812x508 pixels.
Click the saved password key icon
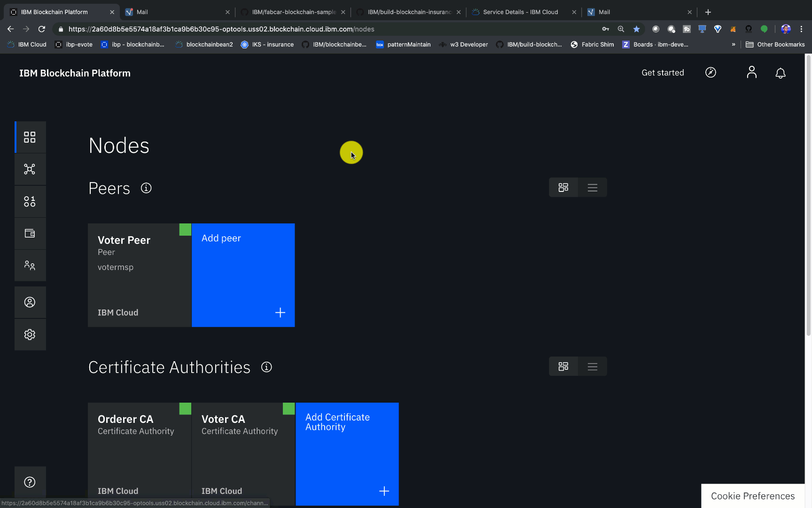click(605, 29)
